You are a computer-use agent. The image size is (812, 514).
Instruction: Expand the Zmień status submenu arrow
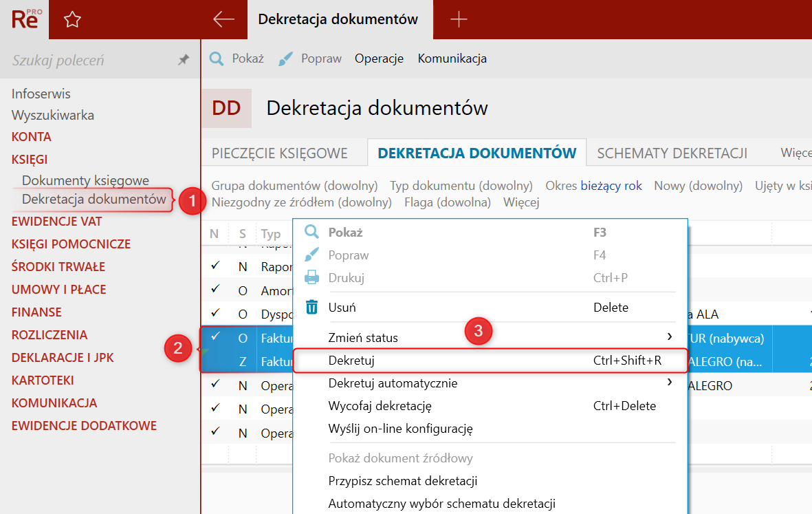coord(670,336)
